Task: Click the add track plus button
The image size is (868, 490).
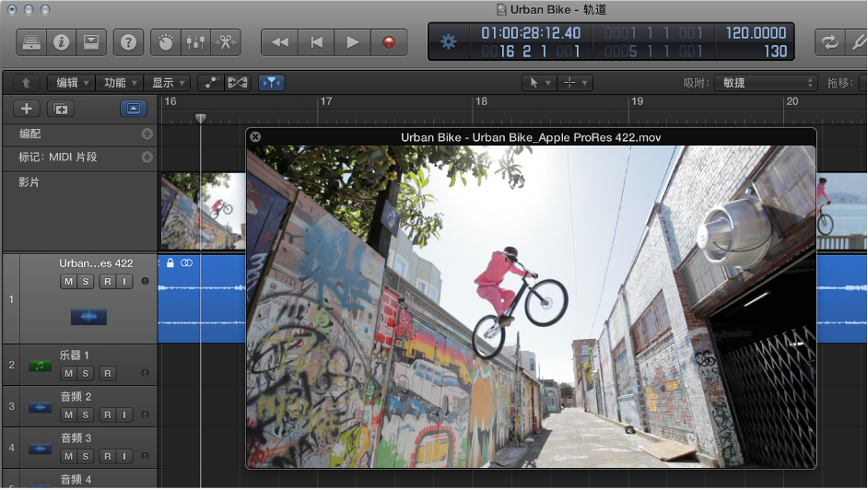Action: [27, 109]
